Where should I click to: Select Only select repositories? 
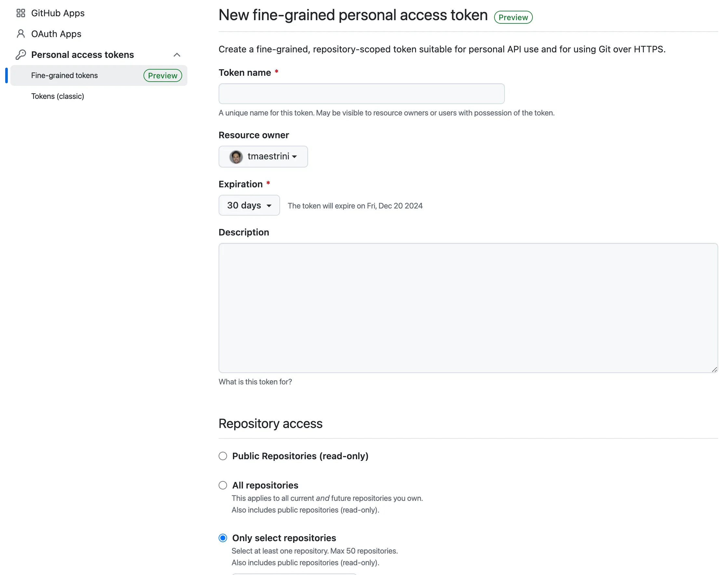[222, 538]
